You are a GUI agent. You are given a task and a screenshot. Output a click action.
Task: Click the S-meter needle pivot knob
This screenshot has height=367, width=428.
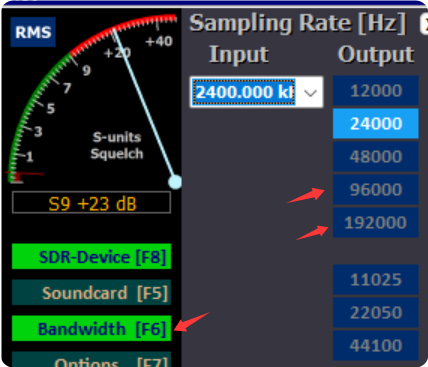point(175,182)
